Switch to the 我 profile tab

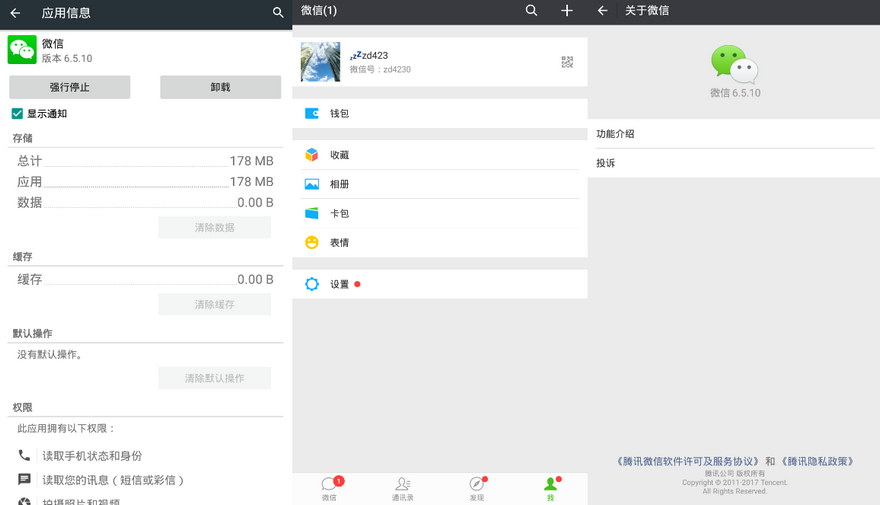pyautogui.click(x=551, y=489)
